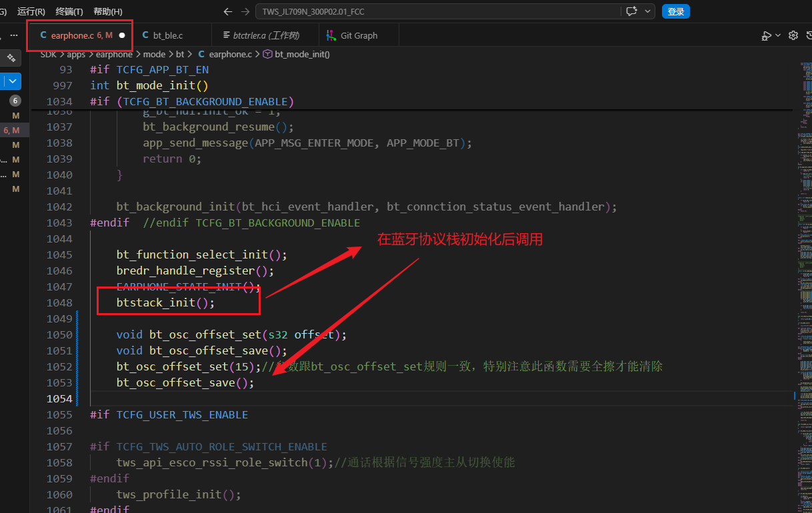Open the blue commit dropdown arrow in sidebar
812x513 pixels.
coord(13,81)
